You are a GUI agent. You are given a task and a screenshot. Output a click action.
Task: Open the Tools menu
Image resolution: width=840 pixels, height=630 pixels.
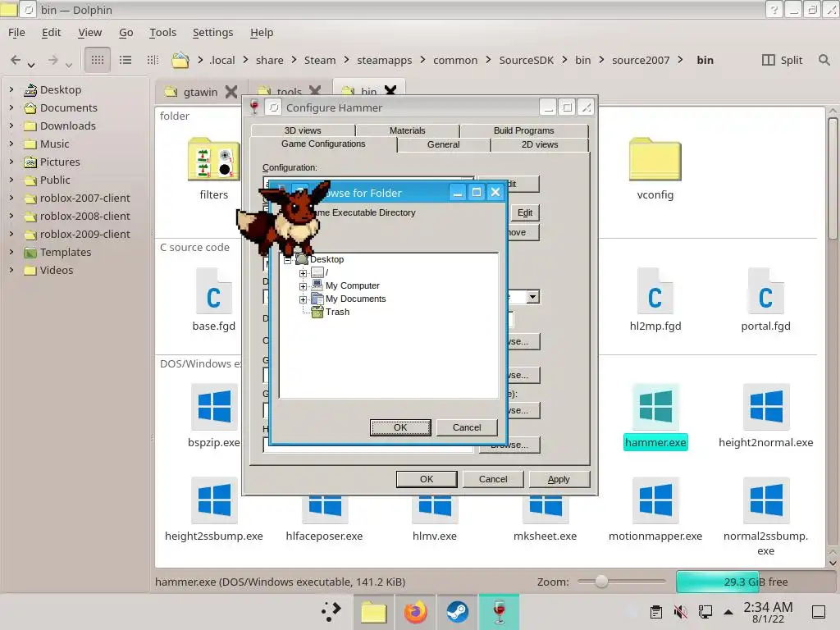click(163, 32)
